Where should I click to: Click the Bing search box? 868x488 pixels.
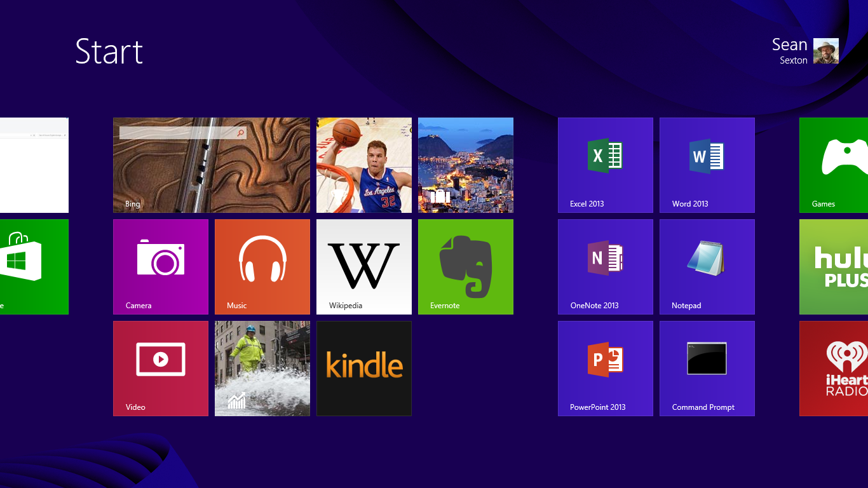coord(177,133)
